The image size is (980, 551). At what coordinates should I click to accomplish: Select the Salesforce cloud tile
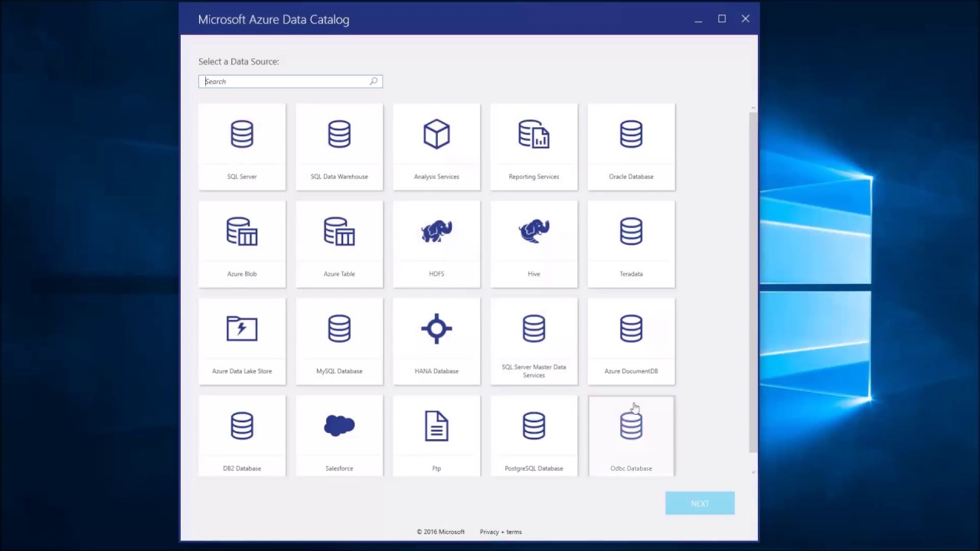click(x=339, y=436)
